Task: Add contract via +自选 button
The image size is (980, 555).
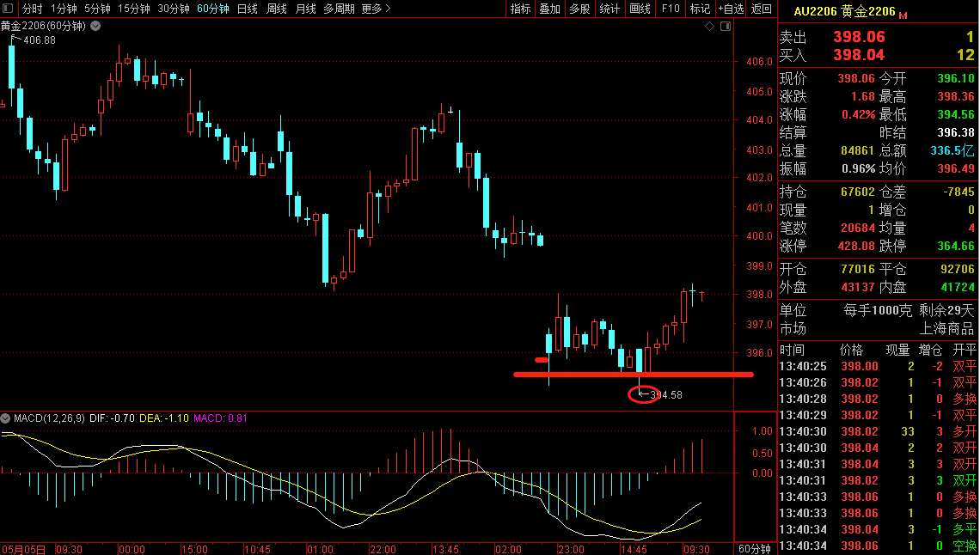Action: pos(731,9)
